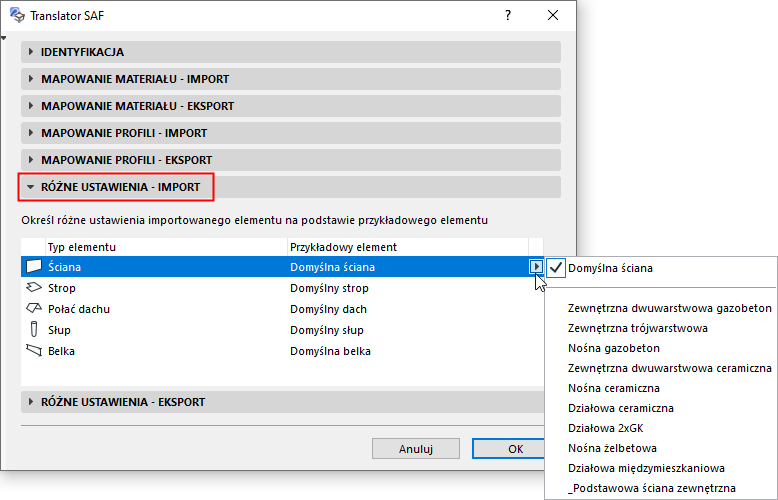Click the Domyślny słup cell
778x500 pixels.
tap(327, 330)
